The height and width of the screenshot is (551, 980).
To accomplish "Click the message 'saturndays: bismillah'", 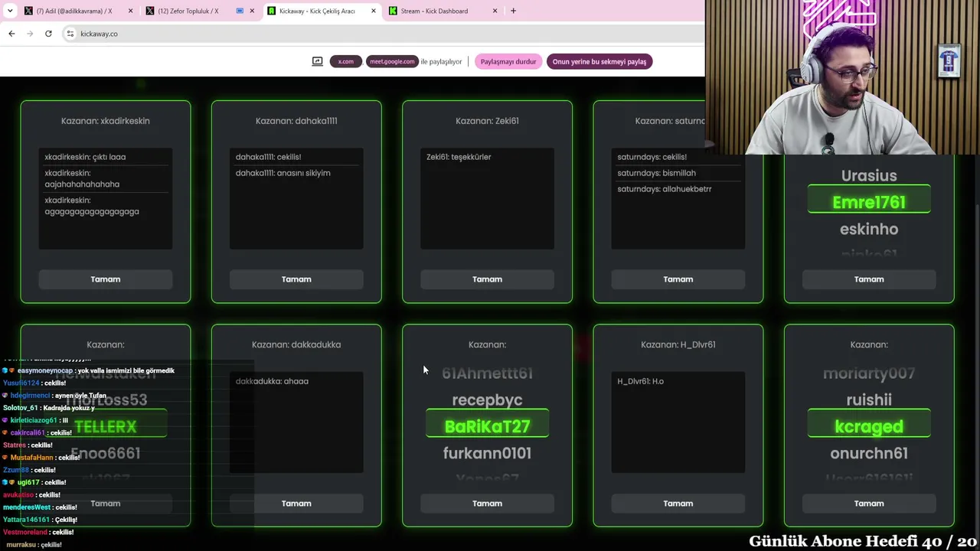I will (656, 173).
